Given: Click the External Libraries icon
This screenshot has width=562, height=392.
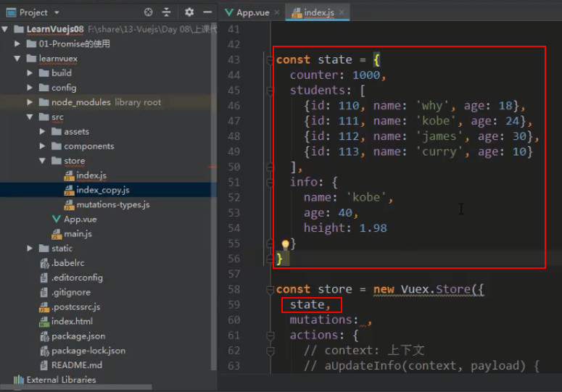Looking at the screenshot, I should [19, 380].
